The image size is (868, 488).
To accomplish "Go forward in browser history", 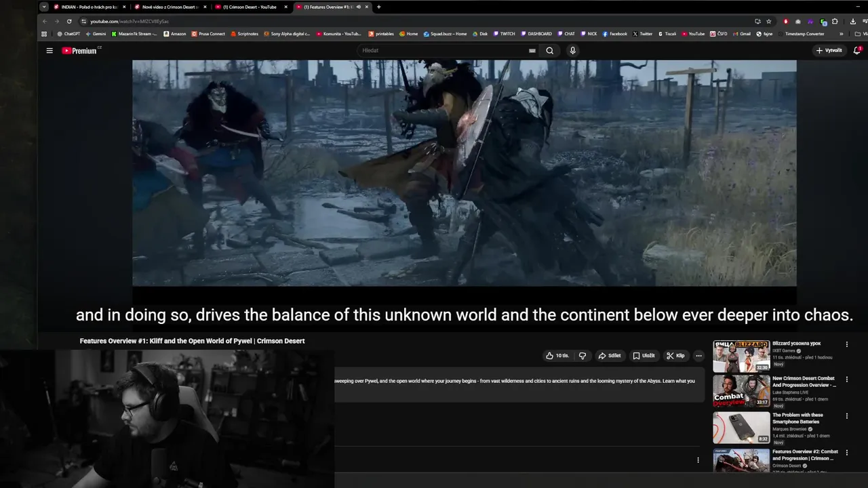I will 57,21.
